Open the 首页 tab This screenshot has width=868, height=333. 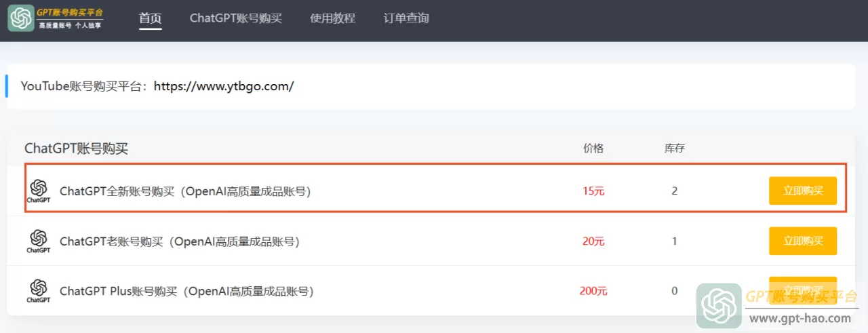[151, 18]
